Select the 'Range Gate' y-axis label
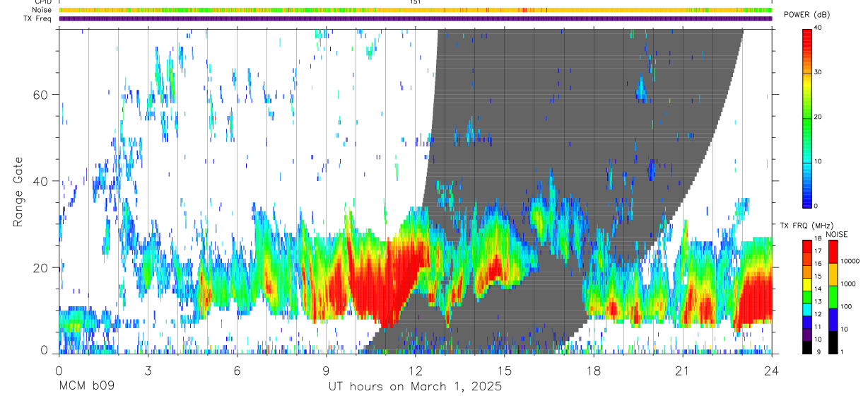The height and width of the screenshot is (401, 868). point(19,192)
